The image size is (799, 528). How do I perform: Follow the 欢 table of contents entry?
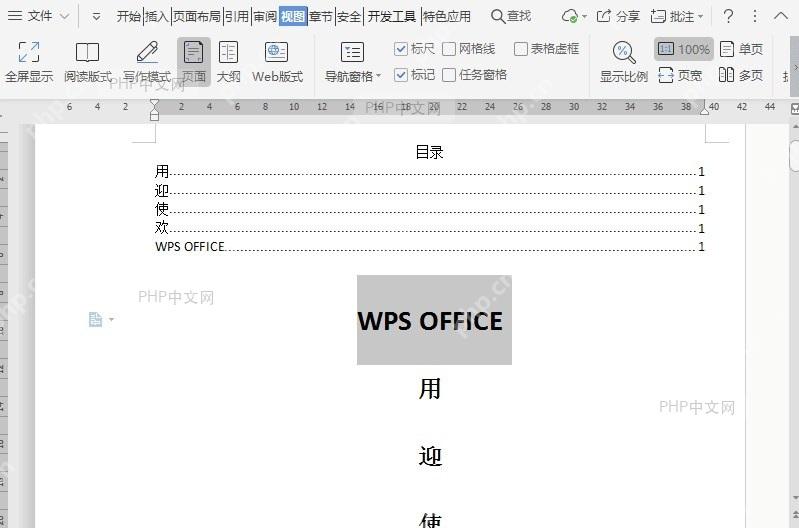(x=430, y=228)
